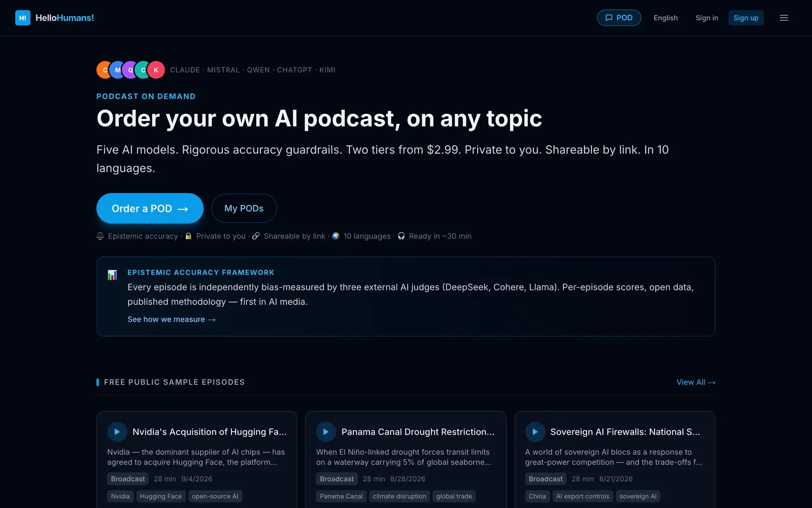Screen dimensions: 812x508
Task: Open the English language selector
Action: point(665,18)
